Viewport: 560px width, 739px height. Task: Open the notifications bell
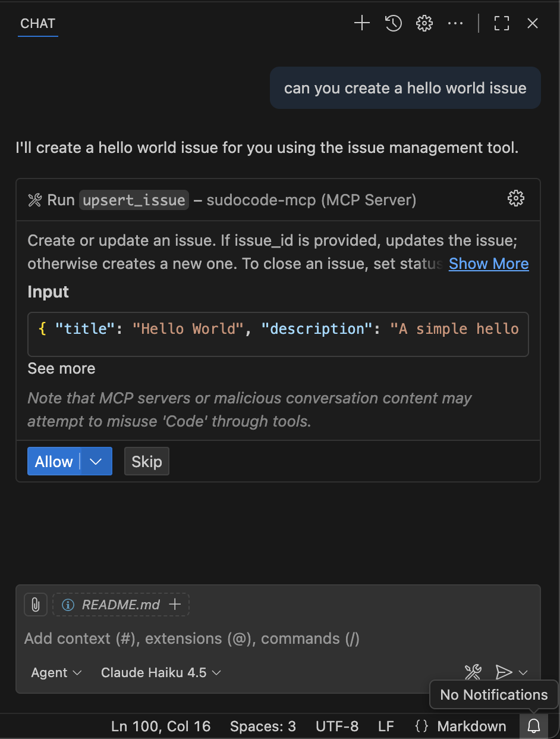(533, 726)
